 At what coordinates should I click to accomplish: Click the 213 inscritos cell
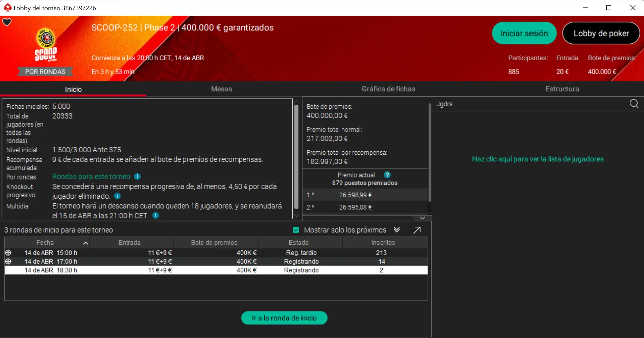click(x=381, y=253)
